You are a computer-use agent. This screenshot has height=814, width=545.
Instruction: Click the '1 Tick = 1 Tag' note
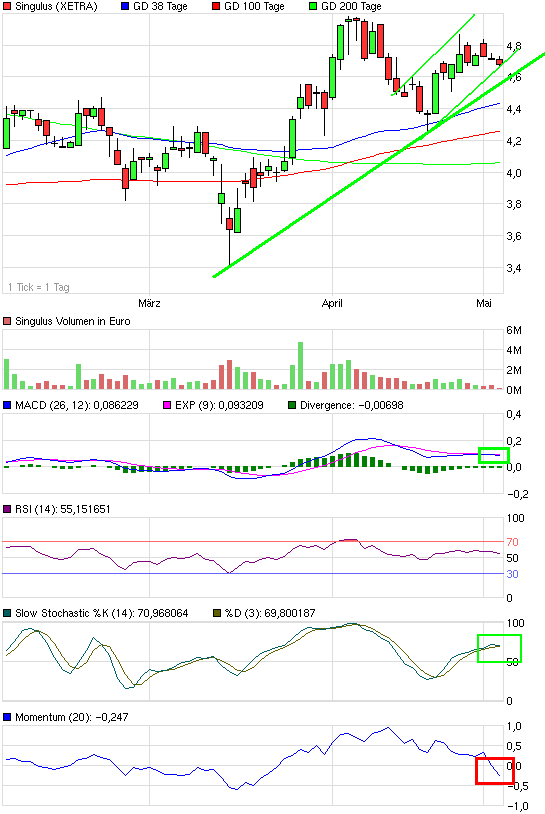[39, 287]
